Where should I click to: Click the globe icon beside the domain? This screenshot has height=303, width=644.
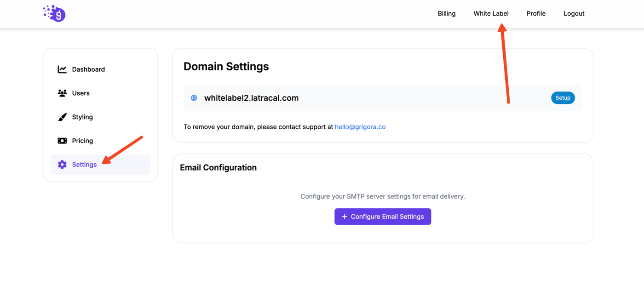(x=194, y=98)
